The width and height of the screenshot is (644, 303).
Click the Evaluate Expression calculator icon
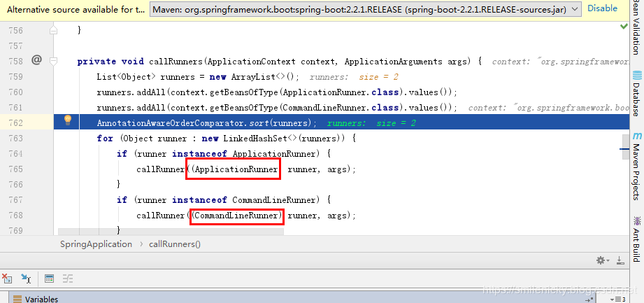[x=49, y=279]
